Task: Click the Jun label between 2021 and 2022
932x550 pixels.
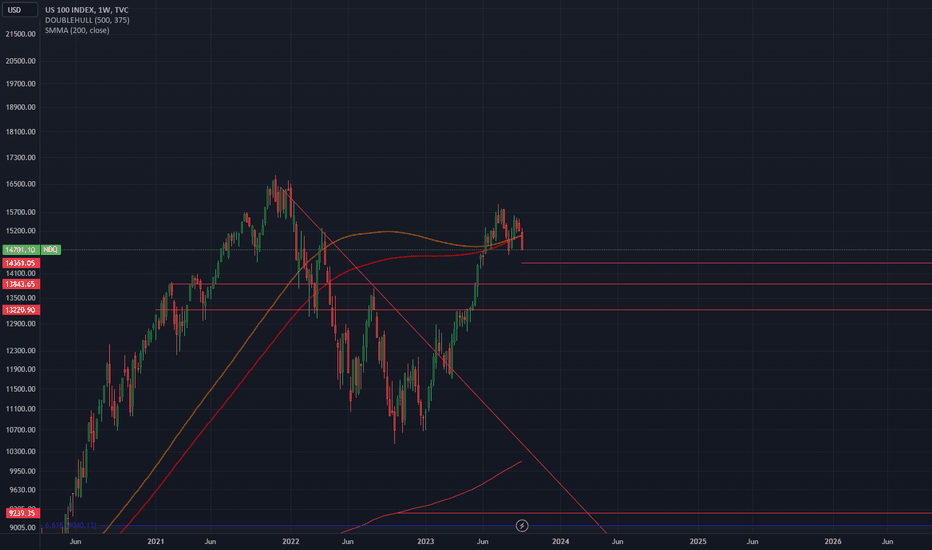Action: coord(210,542)
